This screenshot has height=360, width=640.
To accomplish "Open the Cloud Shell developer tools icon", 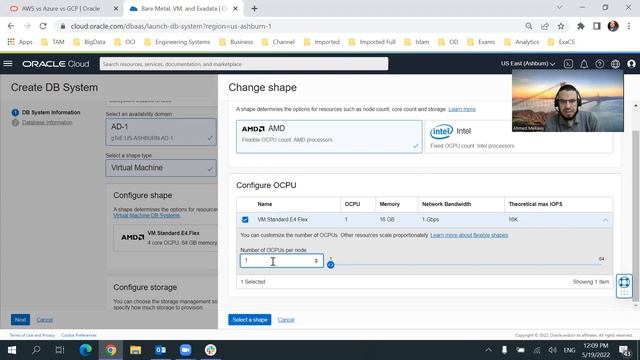I will [568, 64].
